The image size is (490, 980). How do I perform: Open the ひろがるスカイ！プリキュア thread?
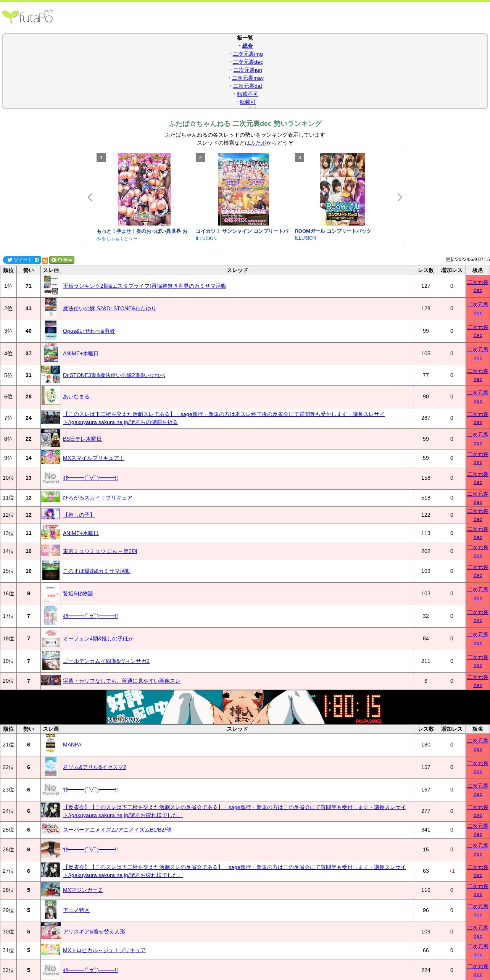point(98,498)
